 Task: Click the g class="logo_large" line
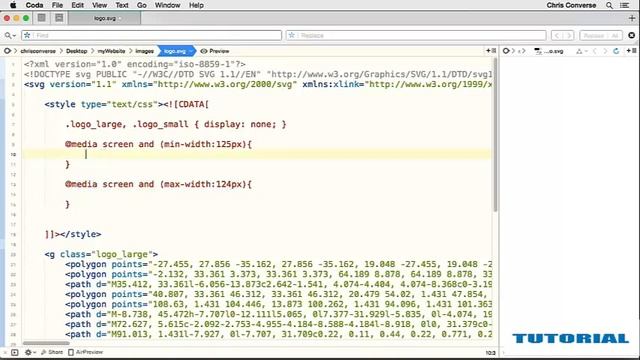click(101, 254)
